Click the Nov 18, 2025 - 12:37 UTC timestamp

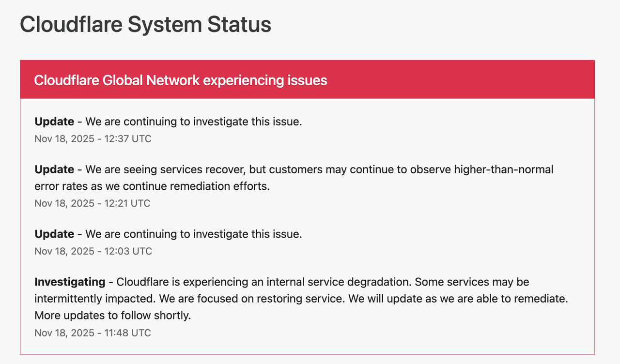click(x=93, y=139)
